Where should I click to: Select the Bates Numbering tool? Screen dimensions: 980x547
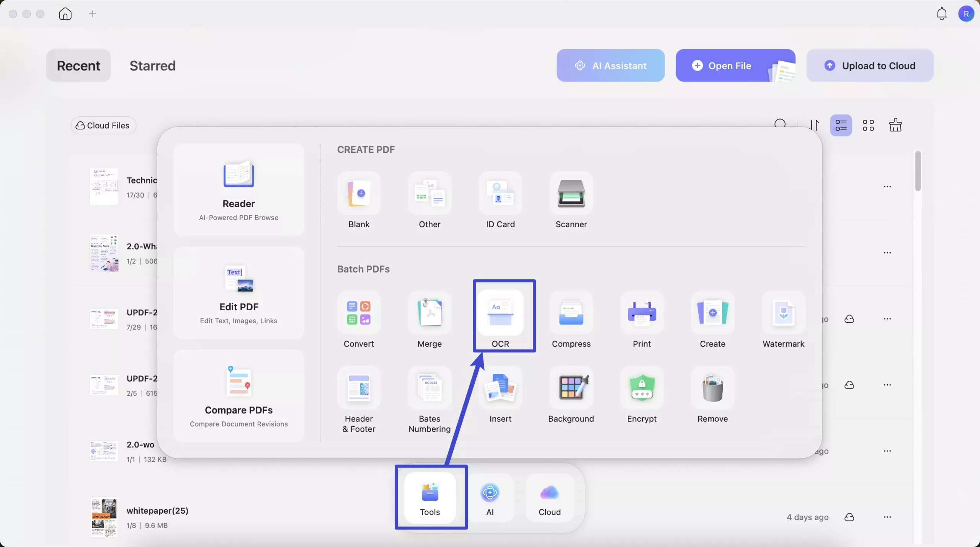[429, 388]
